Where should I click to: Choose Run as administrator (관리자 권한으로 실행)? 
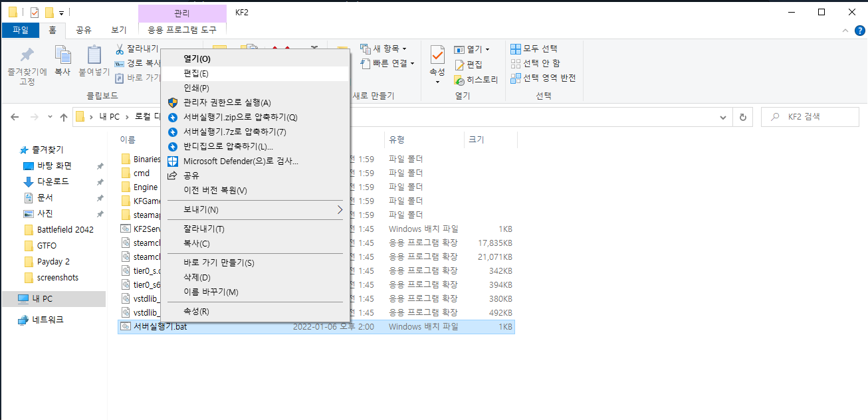(255, 102)
